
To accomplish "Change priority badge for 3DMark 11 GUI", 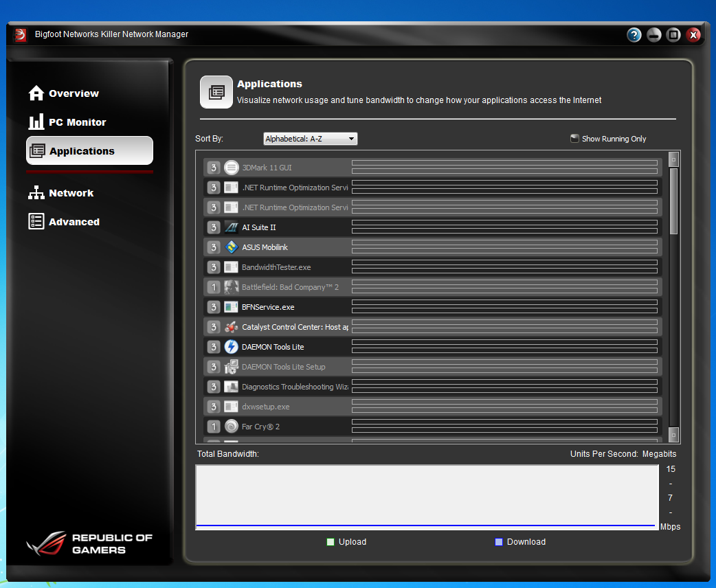I will (x=213, y=168).
